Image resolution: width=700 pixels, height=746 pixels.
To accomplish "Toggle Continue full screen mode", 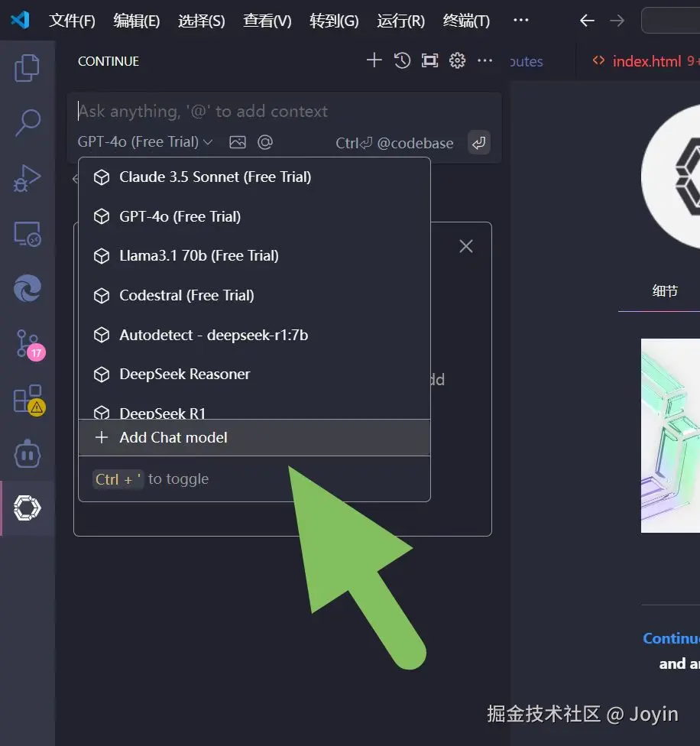I will click(430, 60).
